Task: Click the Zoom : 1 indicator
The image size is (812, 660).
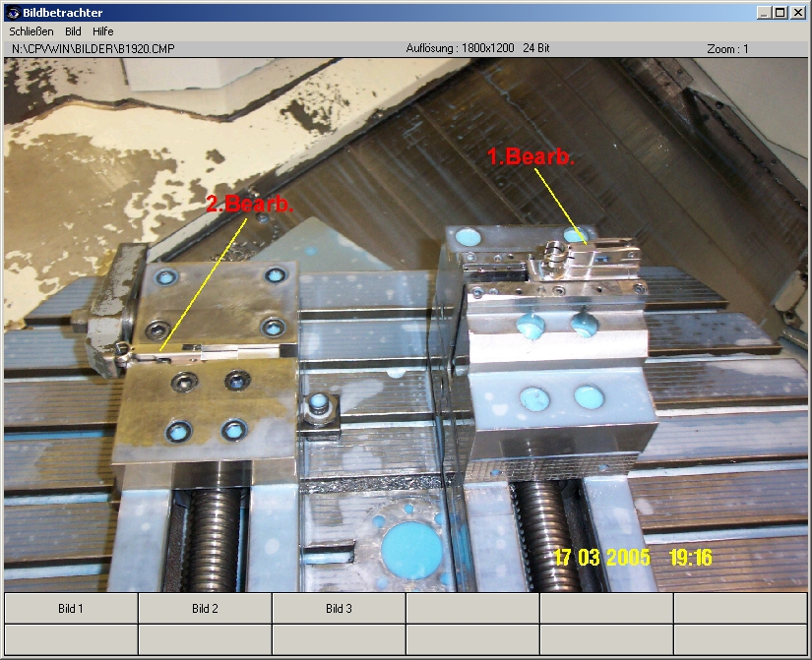Action: [727, 48]
